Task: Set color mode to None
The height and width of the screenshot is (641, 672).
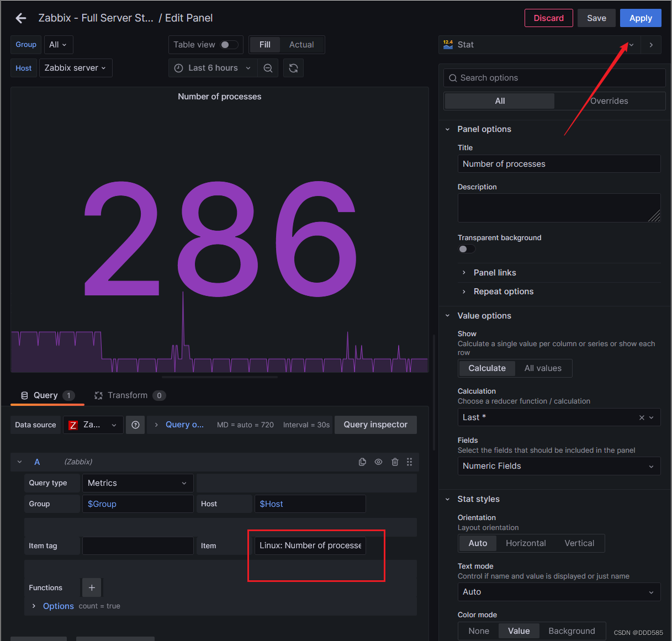Action: click(479, 631)
